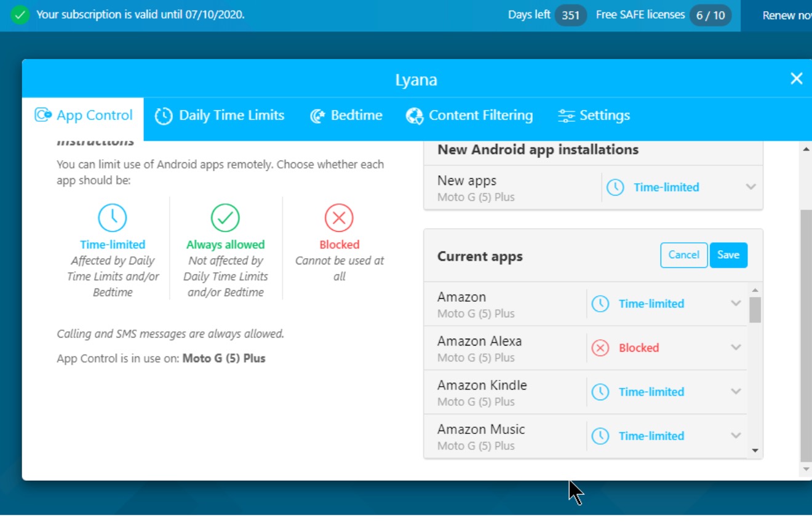This screenshot has width=812, height=525.
Task: Click the Time-limited label for New apps
Action: click(666, 187)
